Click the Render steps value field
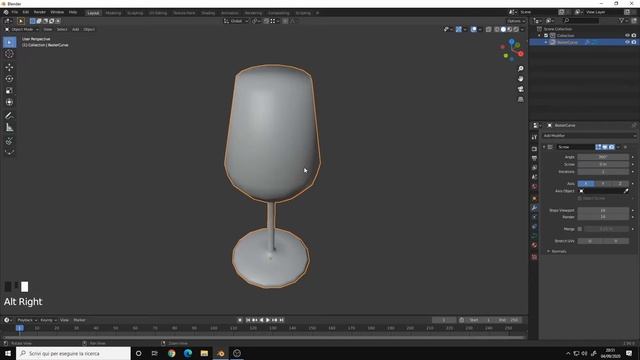The width and height of the screenshot is (640, 360). pyautogui.click(x=603, y=217)
